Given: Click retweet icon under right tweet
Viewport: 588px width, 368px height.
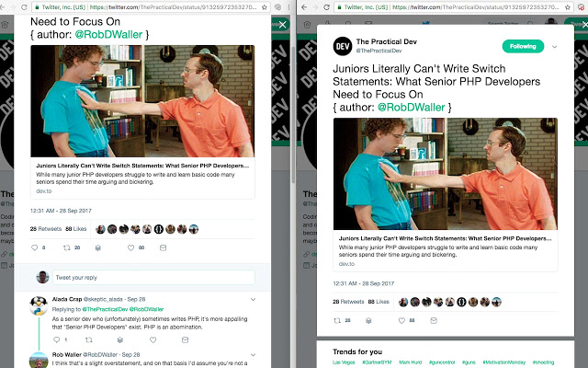Looking at the screenshot, I should 337,321.
